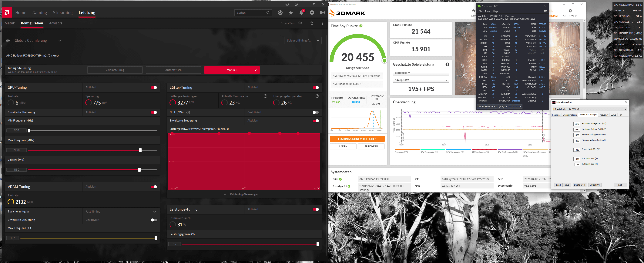This screenshot has height=263, width=644.
Task: Toggle GPU-Tuning switch
Action: point(154,88)
